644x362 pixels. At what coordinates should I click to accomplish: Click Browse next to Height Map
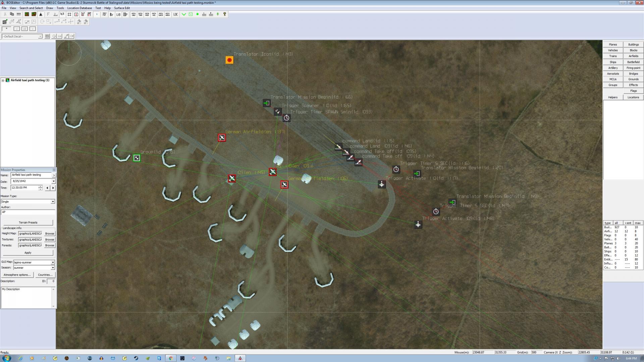coord(50,234)
